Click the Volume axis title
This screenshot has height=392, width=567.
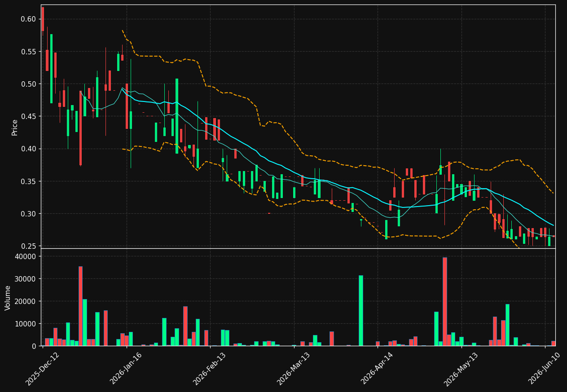[8, 297]
